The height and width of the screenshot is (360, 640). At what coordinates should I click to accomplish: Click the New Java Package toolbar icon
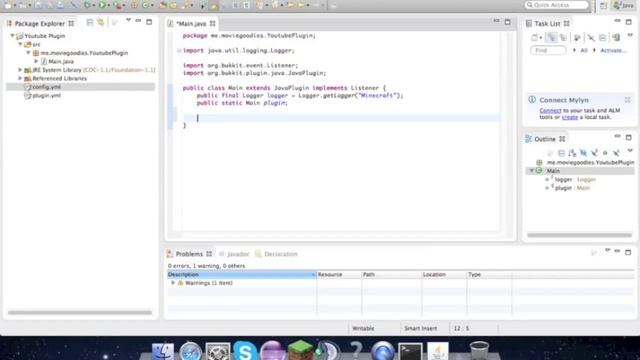134,5
